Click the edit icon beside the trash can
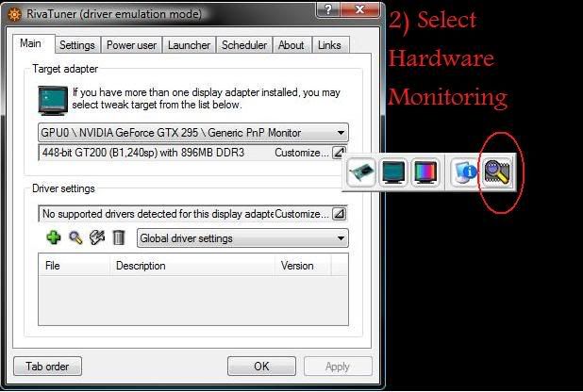This screenshot has height=392, width=583. pos(96,238)
